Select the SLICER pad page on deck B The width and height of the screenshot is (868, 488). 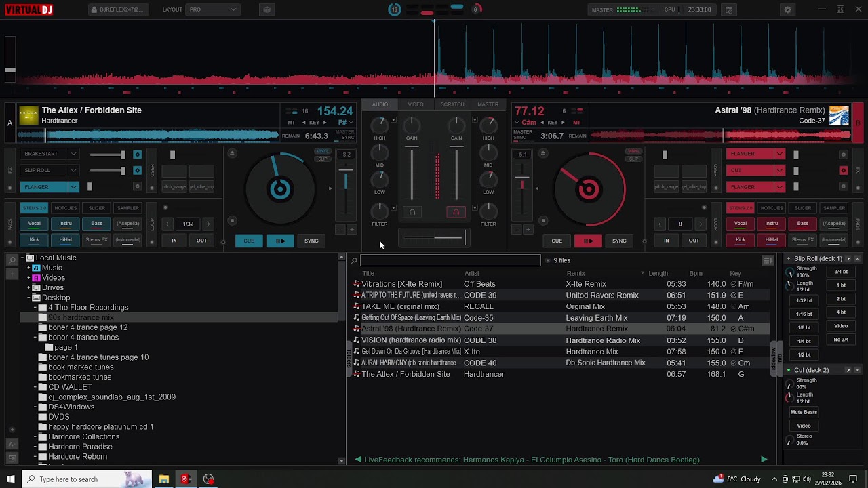tap(803, 208)
